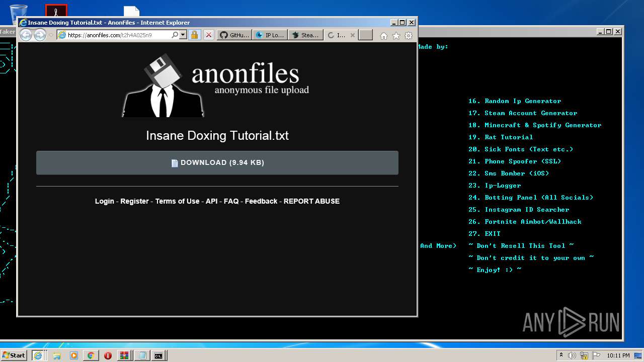
Task: Open Google Chrome from taskbar
Action: pyautogui.click(x=91, y=355)
